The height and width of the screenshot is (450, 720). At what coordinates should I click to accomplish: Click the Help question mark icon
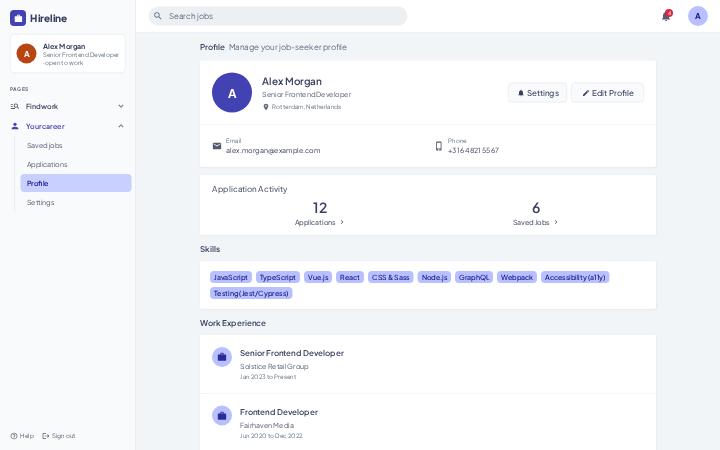point(14,436)
